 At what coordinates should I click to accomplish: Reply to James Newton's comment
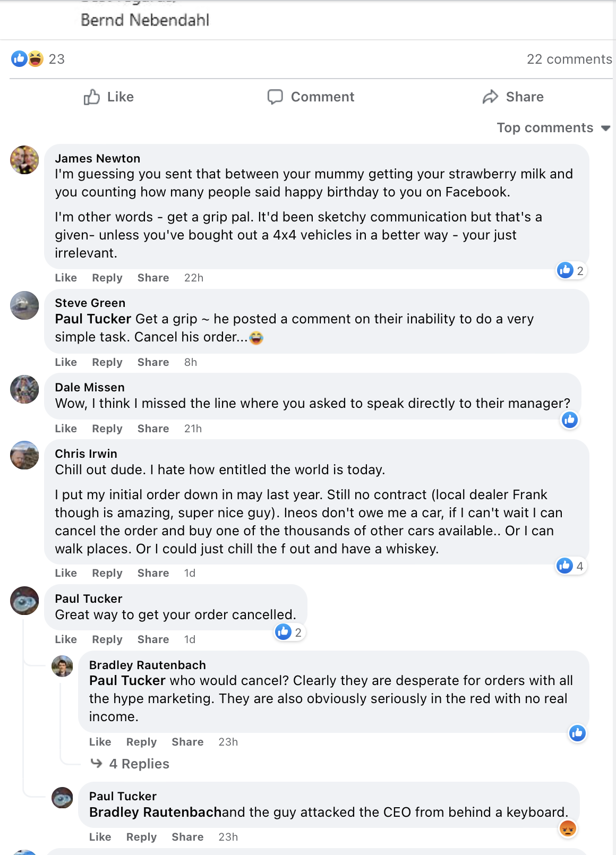tap(107, 278)
